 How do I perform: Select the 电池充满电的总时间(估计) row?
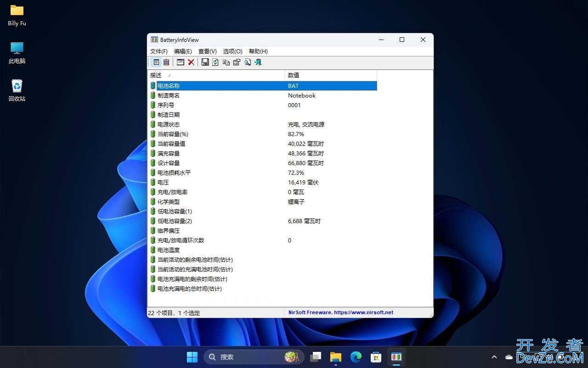264,288
